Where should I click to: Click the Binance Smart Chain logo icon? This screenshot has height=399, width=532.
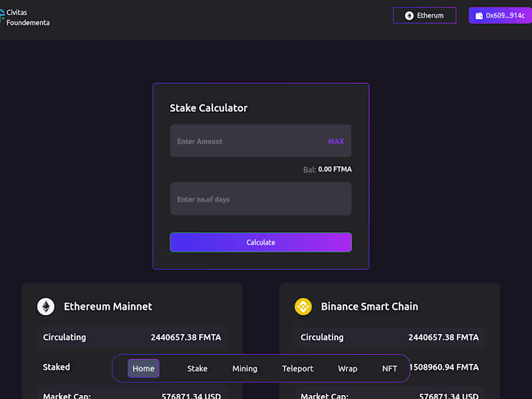[x=303, y=307]
